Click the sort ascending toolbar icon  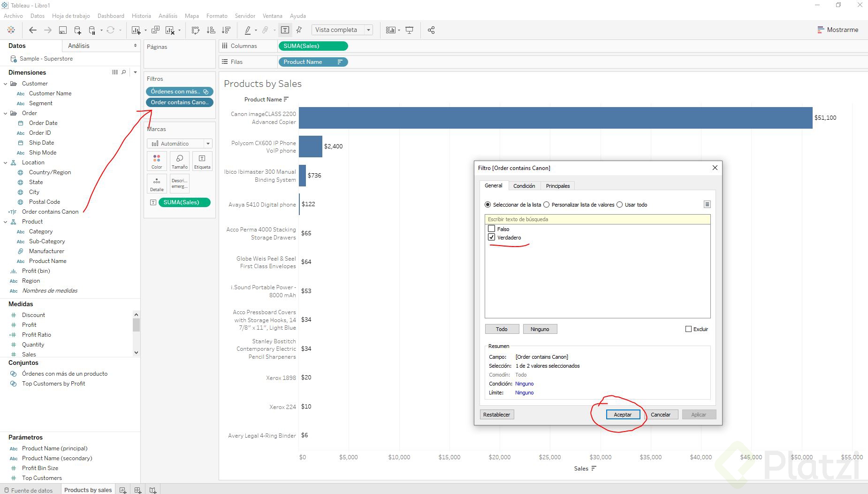(211, 30)
